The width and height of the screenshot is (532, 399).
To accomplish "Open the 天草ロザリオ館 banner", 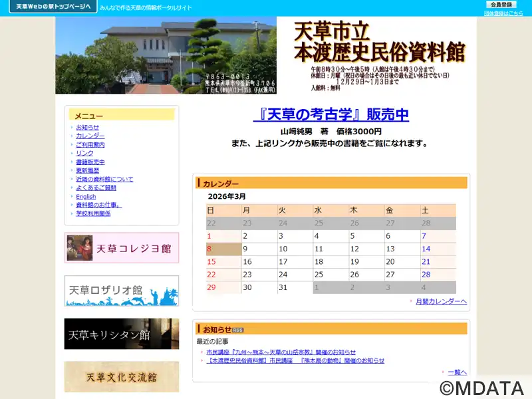I will pyautogui.click(x=122, y=291).
